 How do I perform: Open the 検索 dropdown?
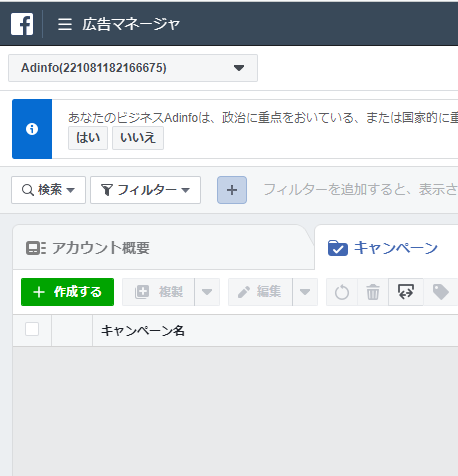48,190
